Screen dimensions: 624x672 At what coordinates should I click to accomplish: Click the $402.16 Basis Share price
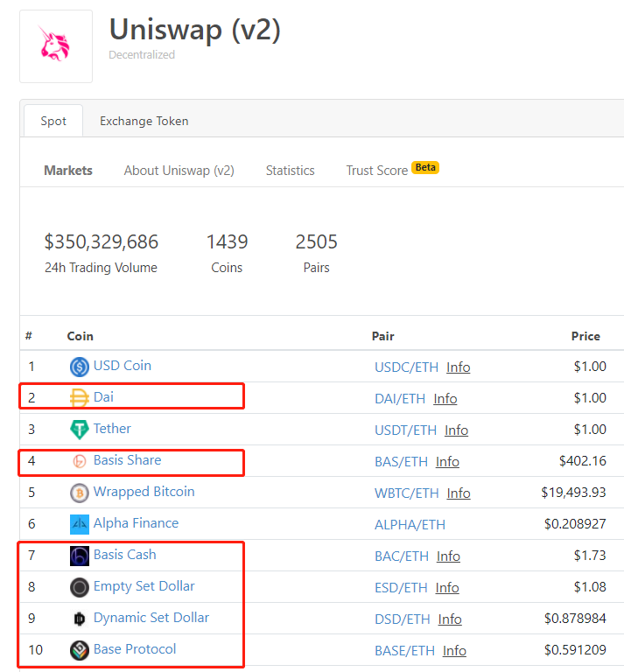(x=582, y=461)
